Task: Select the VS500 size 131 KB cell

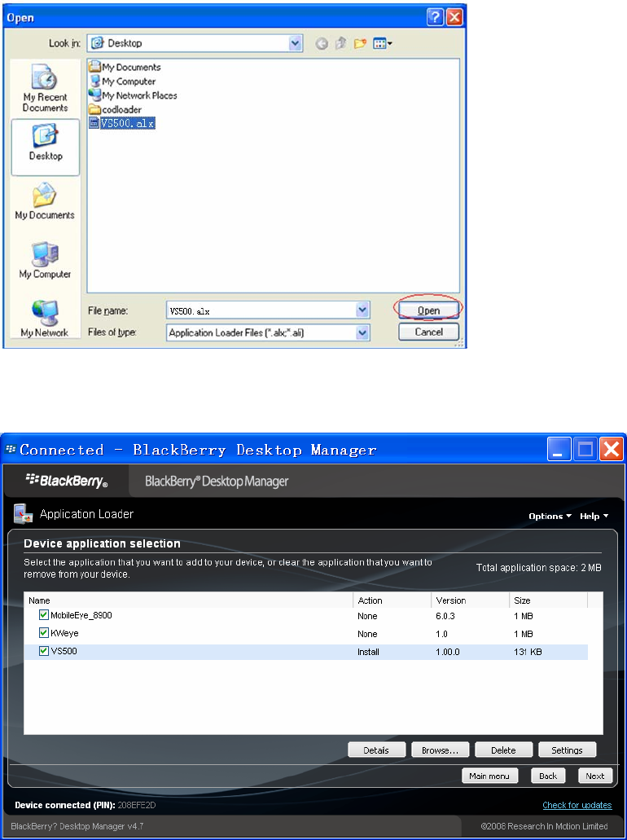Action: click(x=528, y=652)
